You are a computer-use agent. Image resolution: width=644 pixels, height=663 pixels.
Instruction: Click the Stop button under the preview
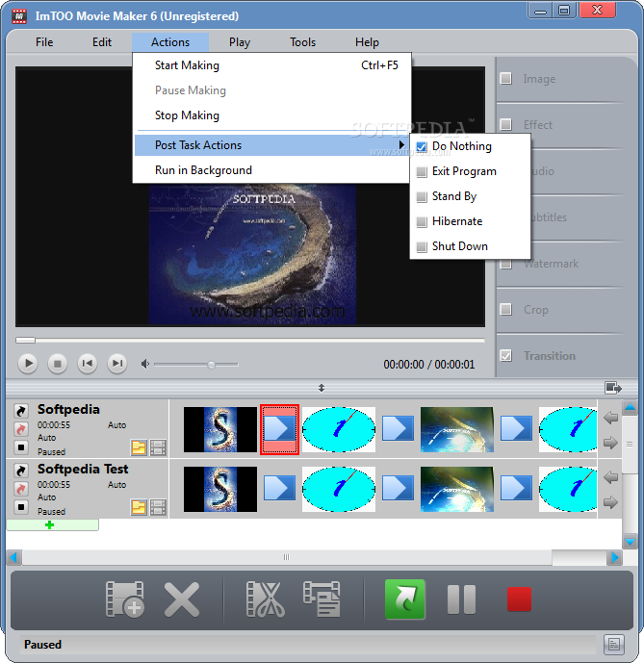click(58, 364)
